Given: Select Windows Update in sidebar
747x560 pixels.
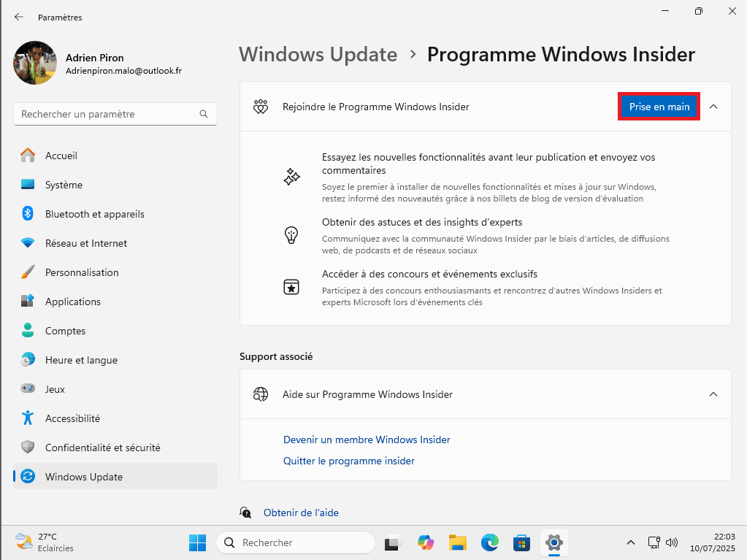Looking at the screenshot, I should point(115,477).
